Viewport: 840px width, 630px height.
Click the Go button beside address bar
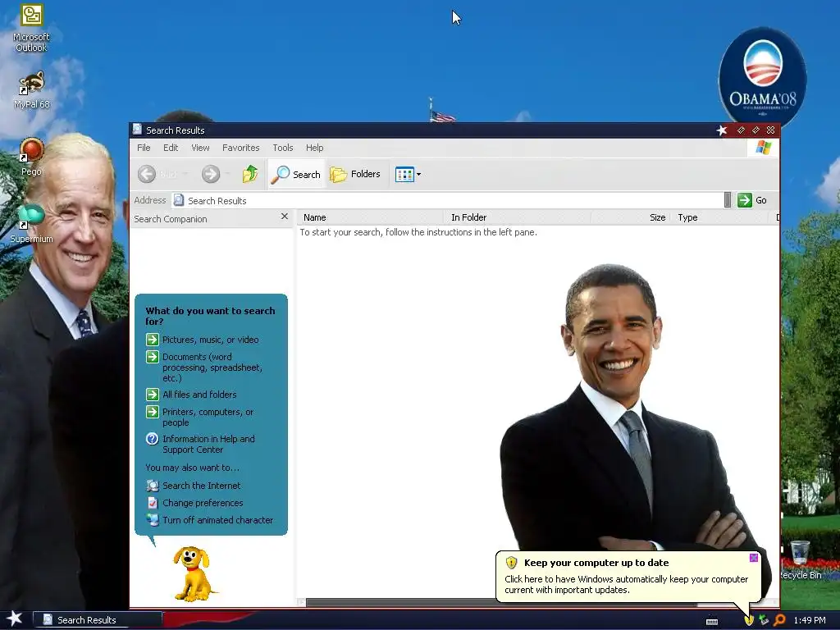click(752, 200)
